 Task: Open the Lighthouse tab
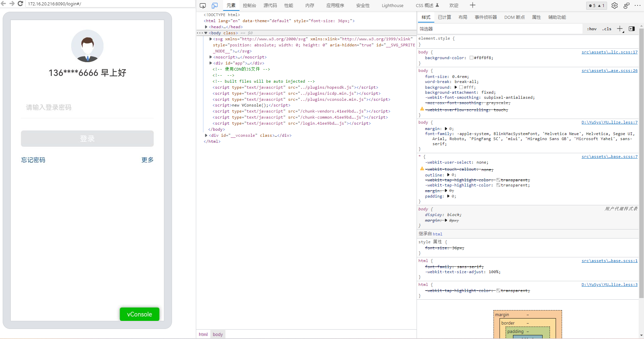(392, 5)
